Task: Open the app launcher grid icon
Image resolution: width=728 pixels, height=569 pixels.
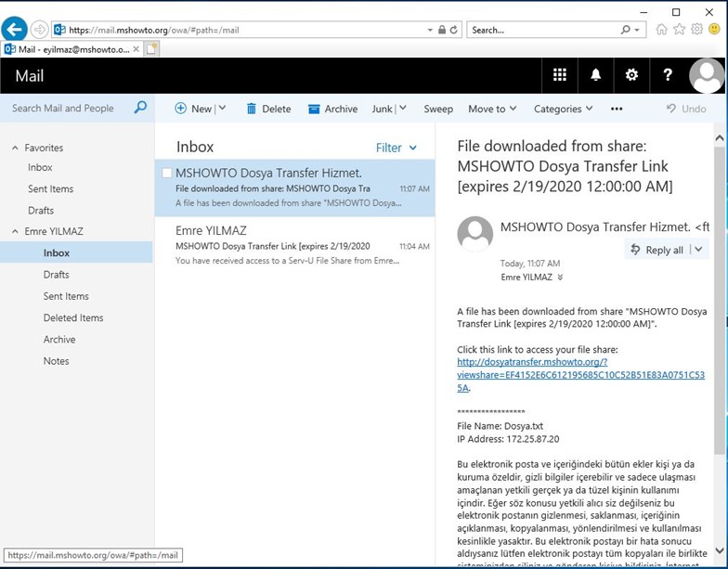Action: pyautogui.click(x=559, y=74)
